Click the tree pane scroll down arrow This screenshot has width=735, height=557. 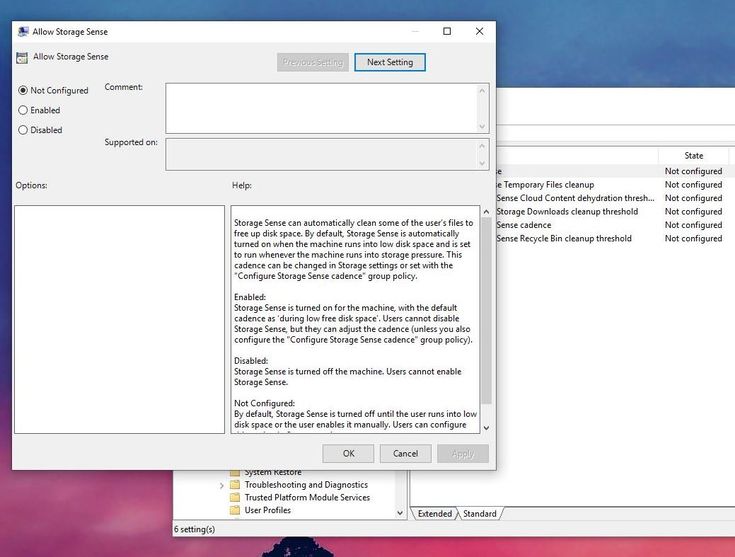coord(400,513)
